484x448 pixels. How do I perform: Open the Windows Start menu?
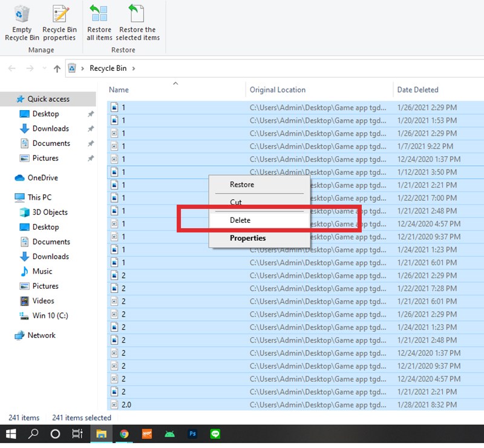click(x=11, y=434)
